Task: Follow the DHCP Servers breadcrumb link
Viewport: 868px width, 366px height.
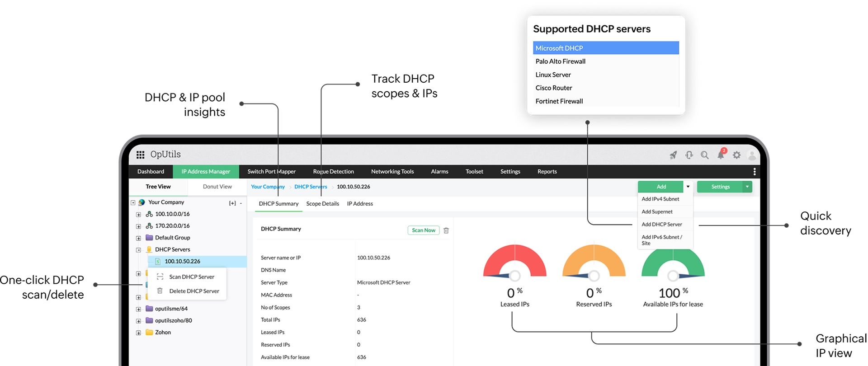Action: 311,187
